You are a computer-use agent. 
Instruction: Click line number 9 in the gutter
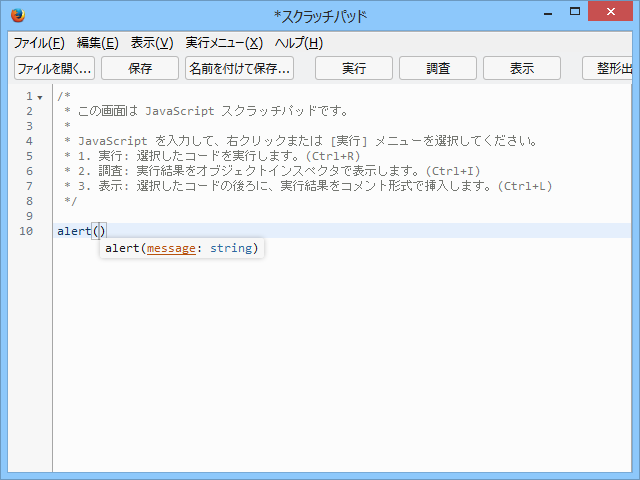(x=29, y=216)
